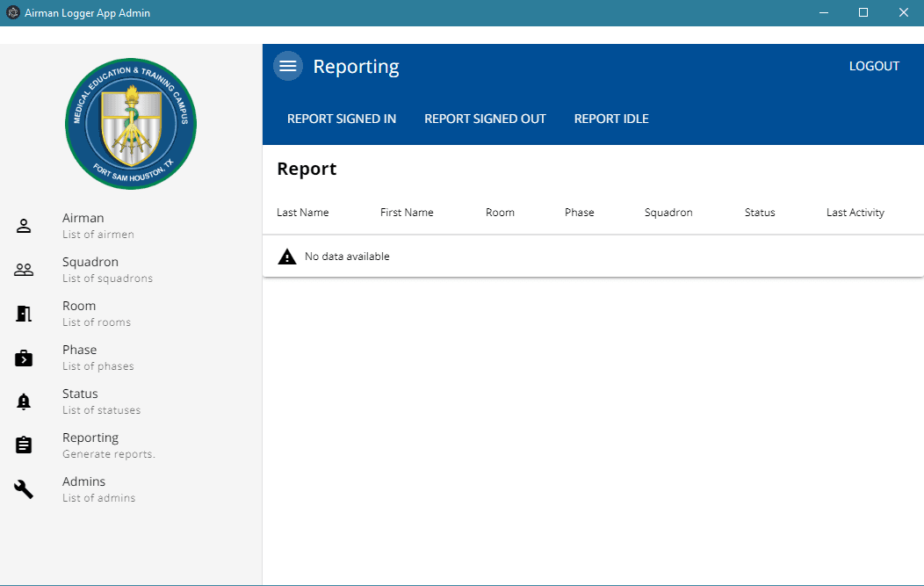Click the Airman person icon in sidebar

[24, 226]
